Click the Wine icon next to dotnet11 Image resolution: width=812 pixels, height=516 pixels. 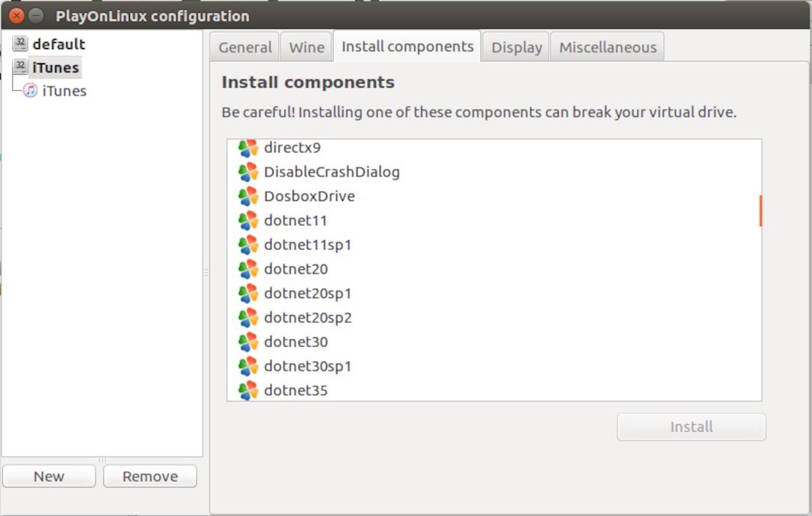click(247, 220)
